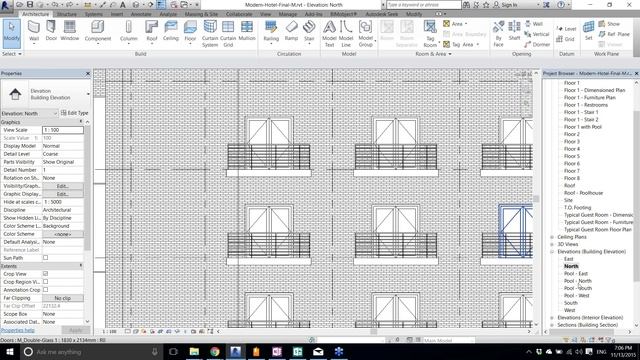
Task: Click the Level datum tool
Action: point(567,29)
